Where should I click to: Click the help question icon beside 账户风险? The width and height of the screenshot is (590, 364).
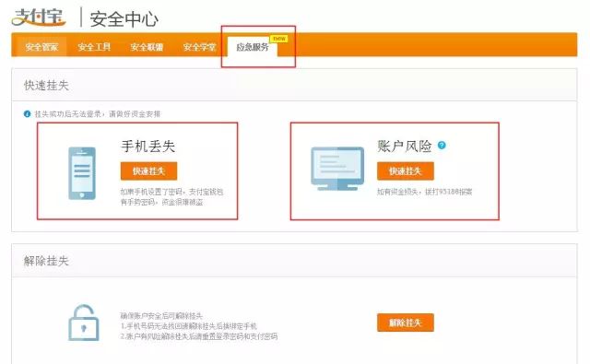coord(442,146)
